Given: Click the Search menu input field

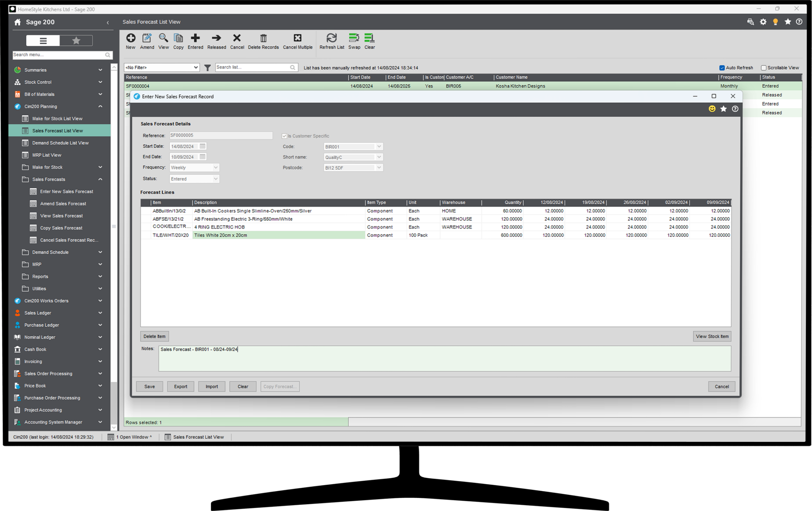Looking at the screenshot, I should [x=58, y=55].
